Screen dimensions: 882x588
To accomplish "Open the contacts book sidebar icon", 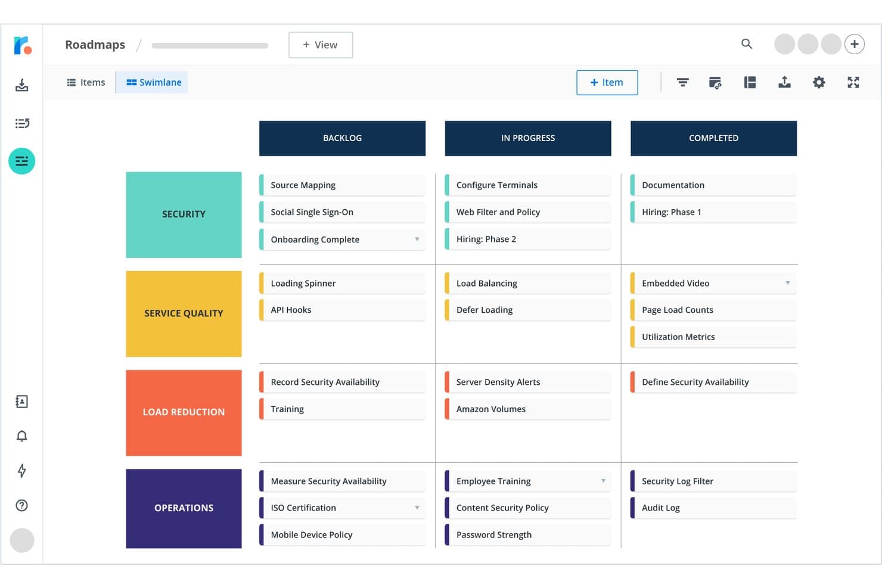I will (22, 402).
